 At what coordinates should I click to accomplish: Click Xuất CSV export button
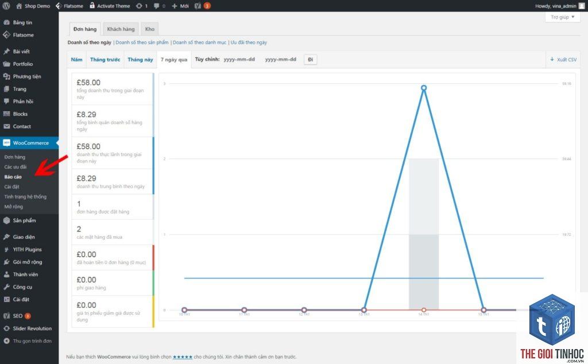(x=563, y=60)
